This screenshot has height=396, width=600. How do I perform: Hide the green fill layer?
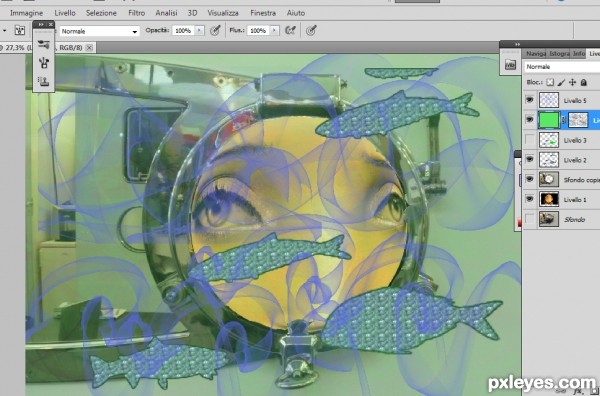coord(530,120)
